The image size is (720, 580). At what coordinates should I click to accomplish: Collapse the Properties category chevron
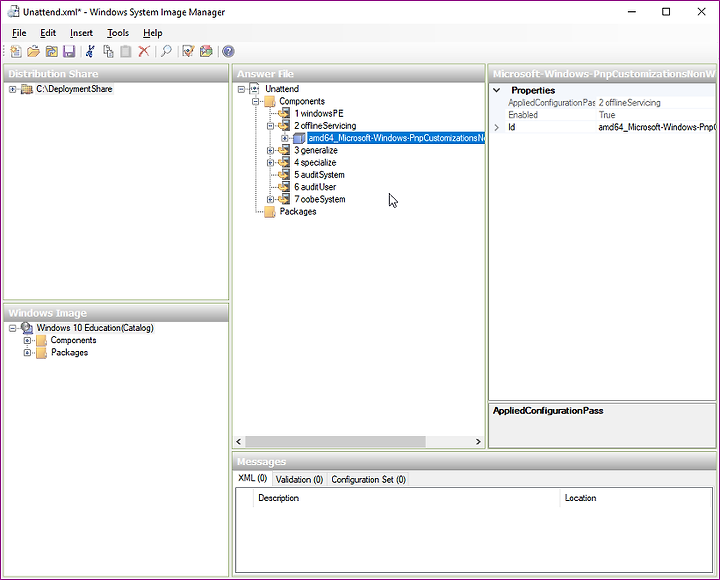point(496,90)
